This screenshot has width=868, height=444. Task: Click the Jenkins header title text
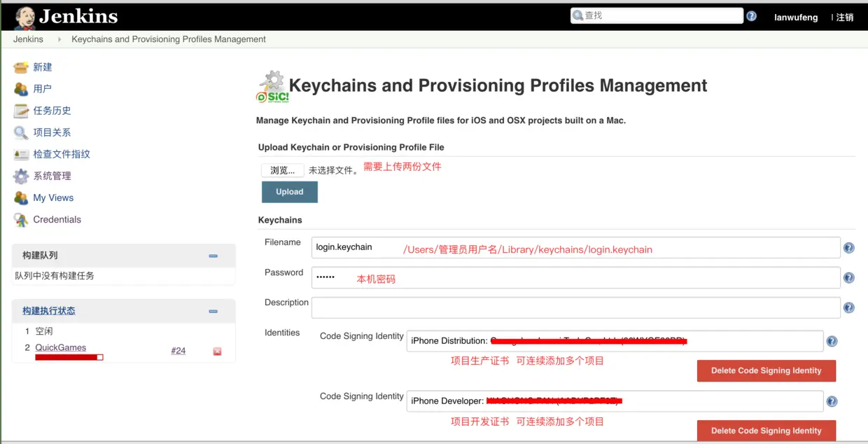(x=78, y=17)
